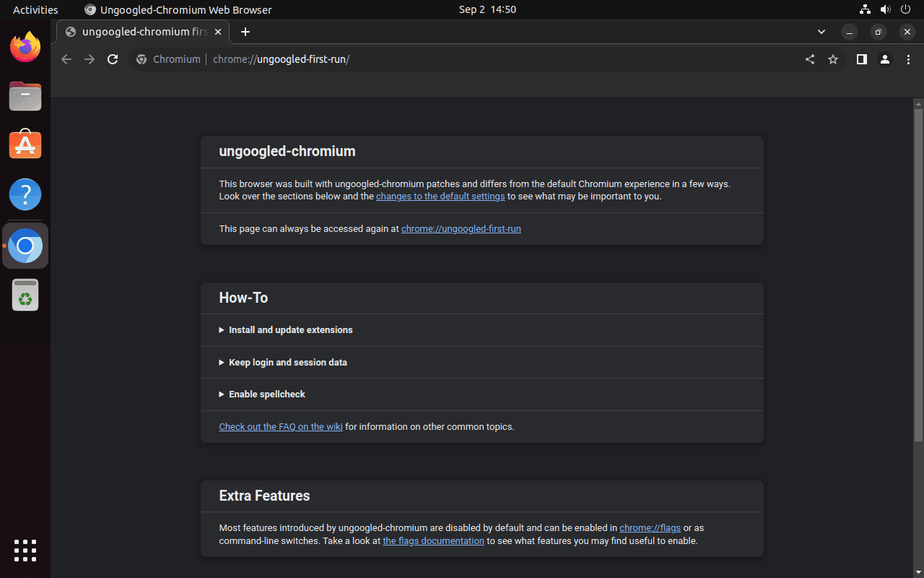The height and width of the screenshot is (578, 924).
Task: Open the tab search dropdown arrow
Action: 821,32
